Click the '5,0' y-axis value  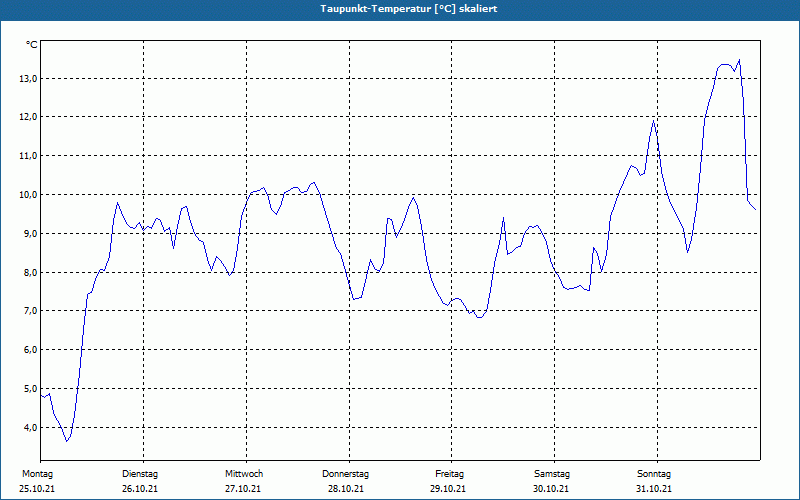[x=31, y=388]
